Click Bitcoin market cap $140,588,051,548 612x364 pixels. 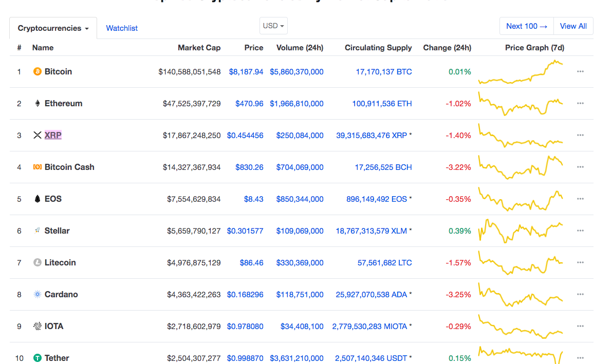point(189,72)
